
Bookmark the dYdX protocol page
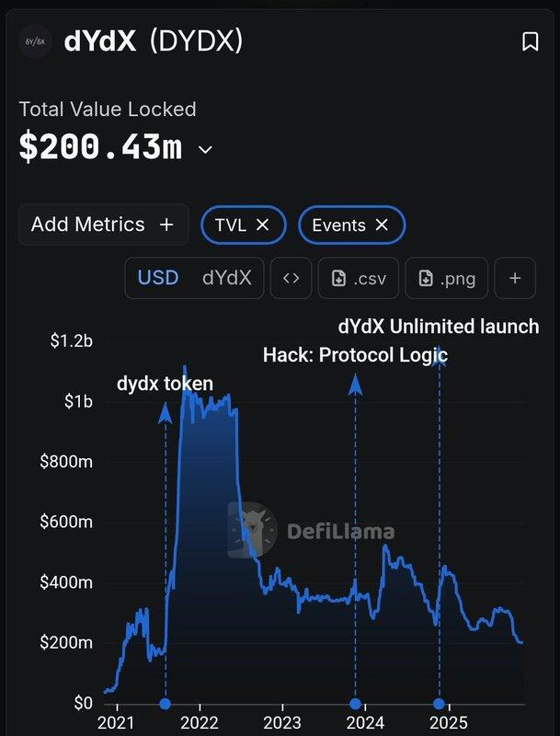tap(530, 41)
